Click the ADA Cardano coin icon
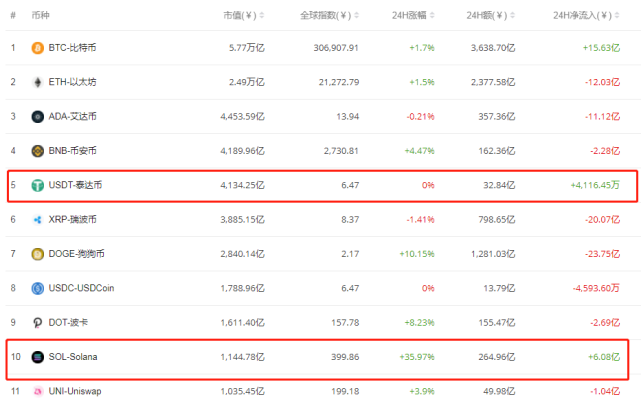Viewport: 641px width, 406px height. coord(38,117)
